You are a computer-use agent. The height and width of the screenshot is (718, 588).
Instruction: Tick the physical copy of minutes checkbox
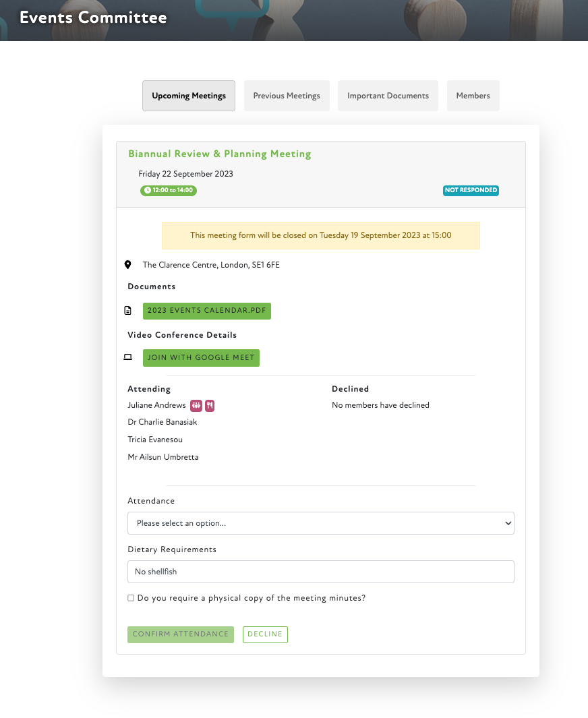click(131, 598)
